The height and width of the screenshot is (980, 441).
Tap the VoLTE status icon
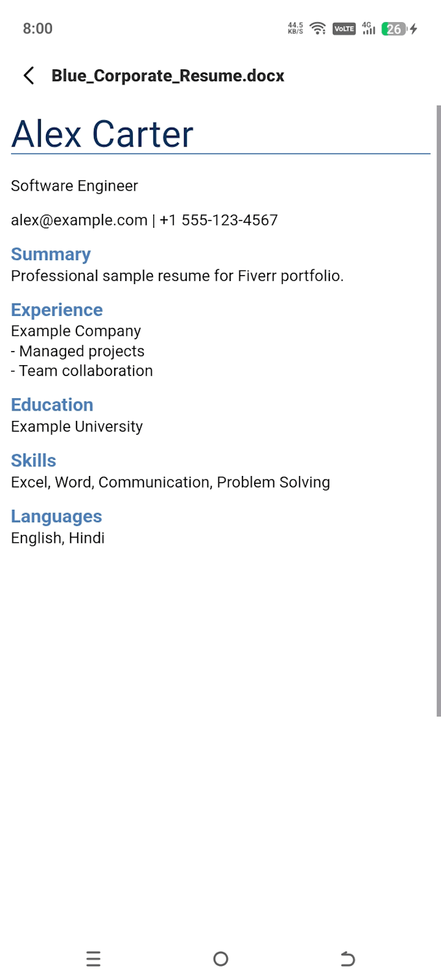click(344, 29)
